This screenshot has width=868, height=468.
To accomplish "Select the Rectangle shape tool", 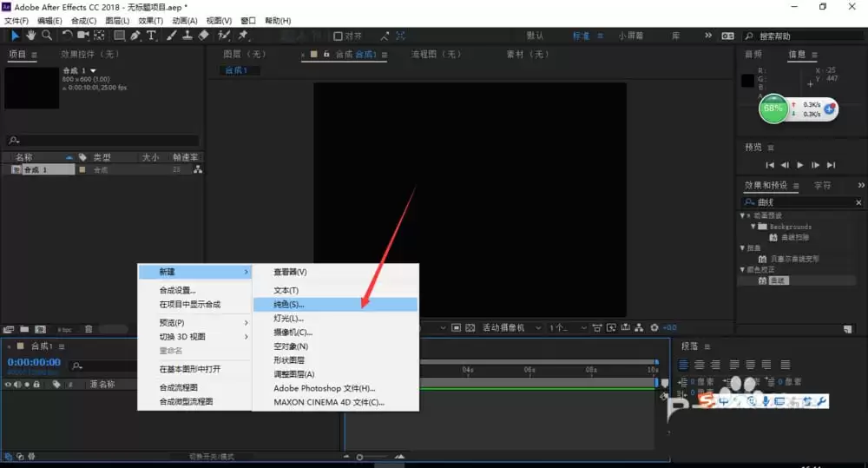I will (x=119, y=36).
